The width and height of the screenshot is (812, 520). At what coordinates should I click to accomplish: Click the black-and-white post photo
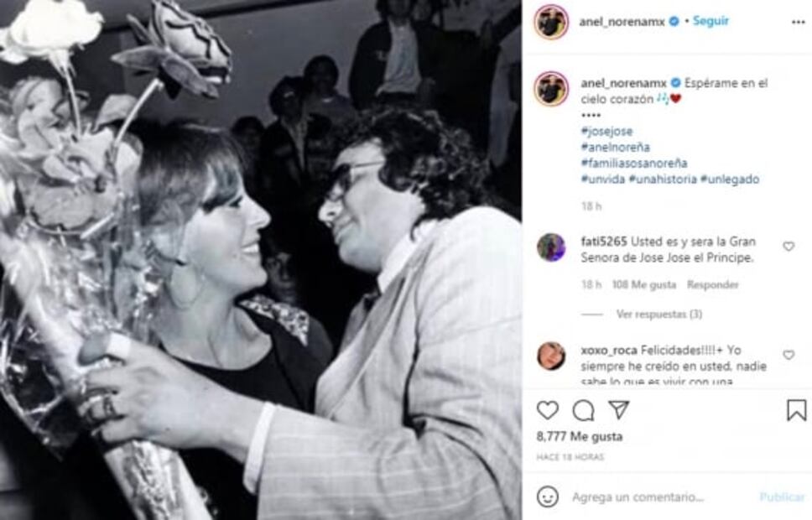click(260, 260)
